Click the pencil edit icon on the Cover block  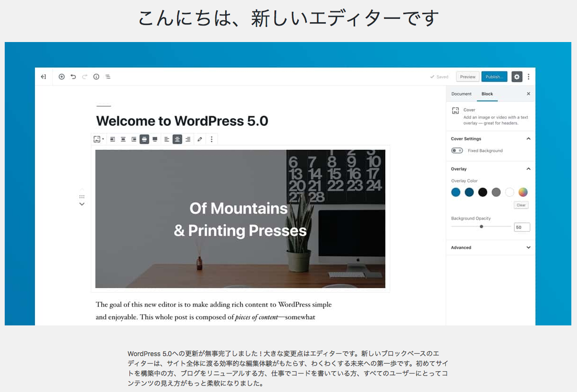pos(199,139)
